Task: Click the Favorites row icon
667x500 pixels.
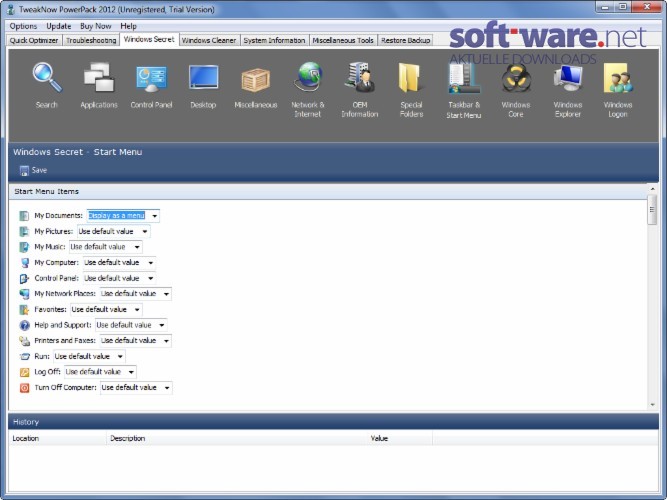Action: (24, 309)
